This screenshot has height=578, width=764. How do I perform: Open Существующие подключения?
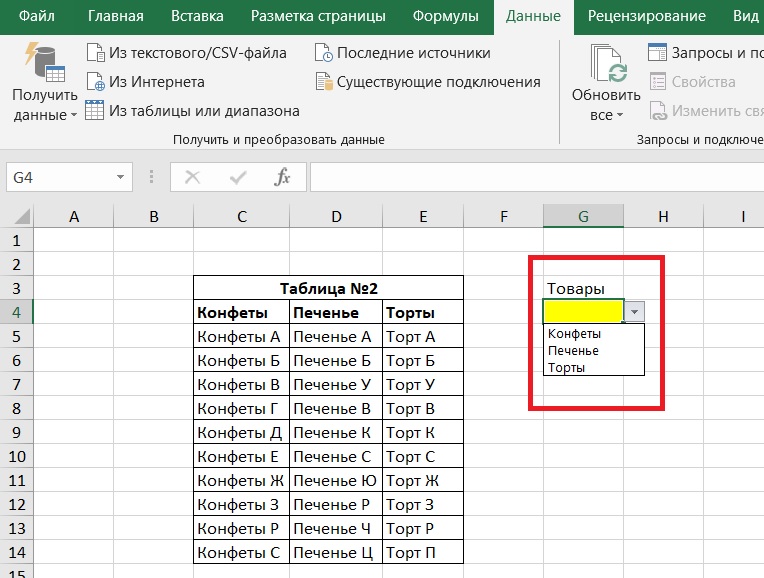pyautogui.click(x=439, y=82)
